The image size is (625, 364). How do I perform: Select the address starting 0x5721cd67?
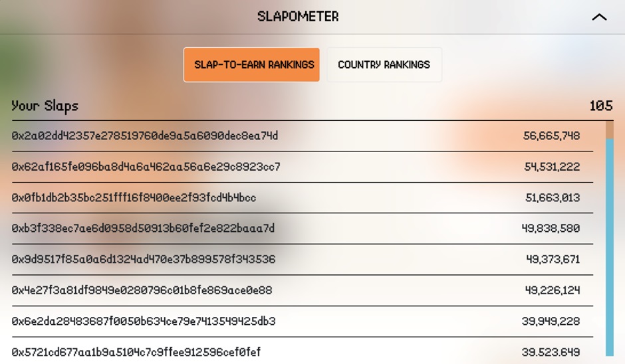click(136, 351)
